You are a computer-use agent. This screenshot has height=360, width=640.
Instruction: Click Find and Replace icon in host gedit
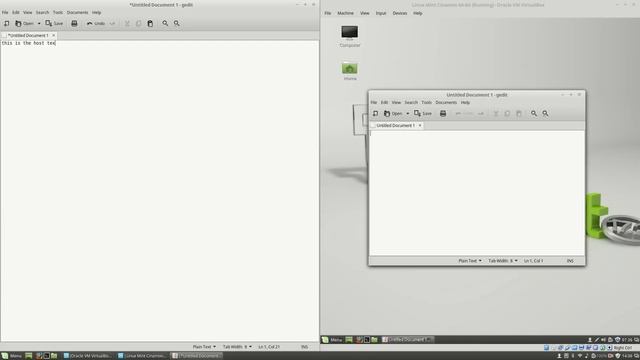(x=177, y=23)
